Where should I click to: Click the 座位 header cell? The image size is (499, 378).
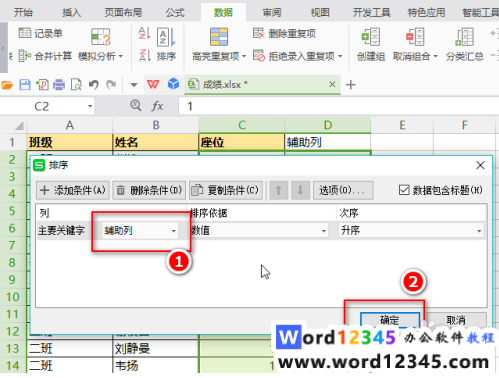[241, 142]
